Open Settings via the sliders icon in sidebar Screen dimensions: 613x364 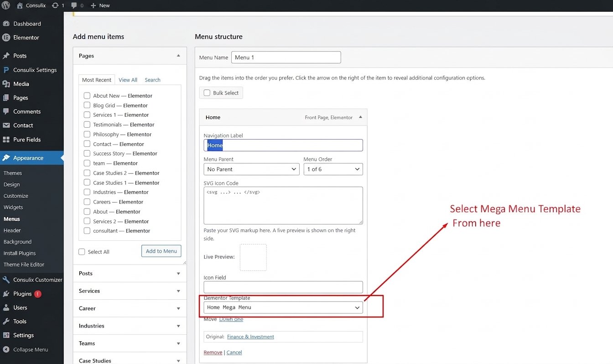coord(6,335)
